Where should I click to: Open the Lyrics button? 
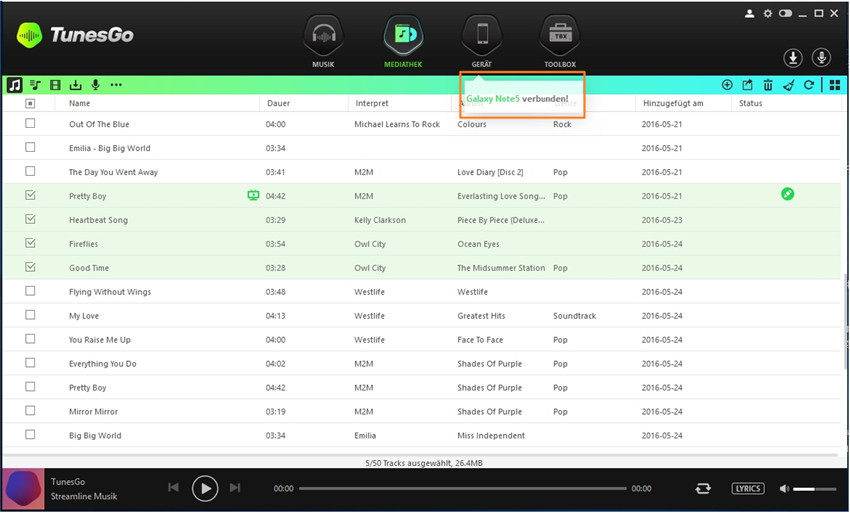(x=748, y=489)
